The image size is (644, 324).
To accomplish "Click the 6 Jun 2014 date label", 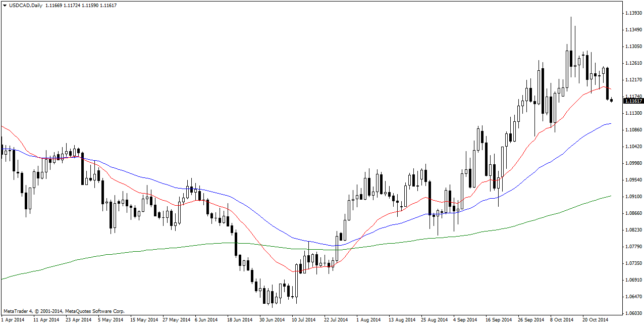I will (205, 319).
